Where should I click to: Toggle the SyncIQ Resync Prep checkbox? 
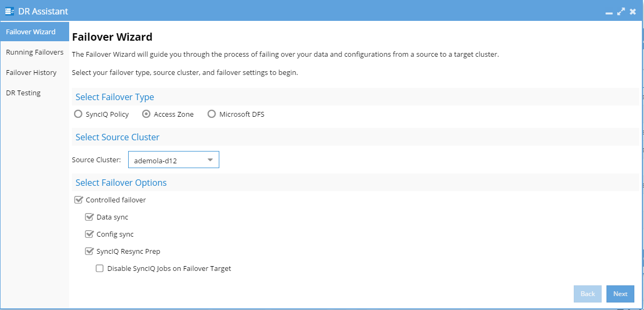point(89,251)
